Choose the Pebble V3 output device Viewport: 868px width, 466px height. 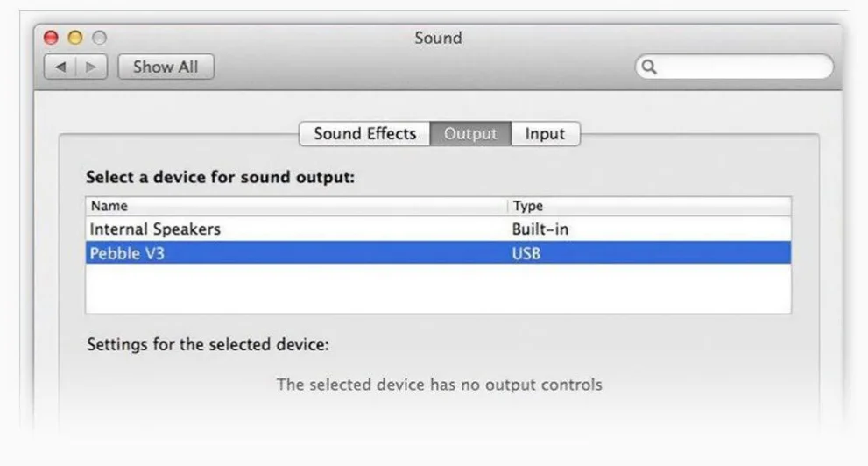pos(128,253)
